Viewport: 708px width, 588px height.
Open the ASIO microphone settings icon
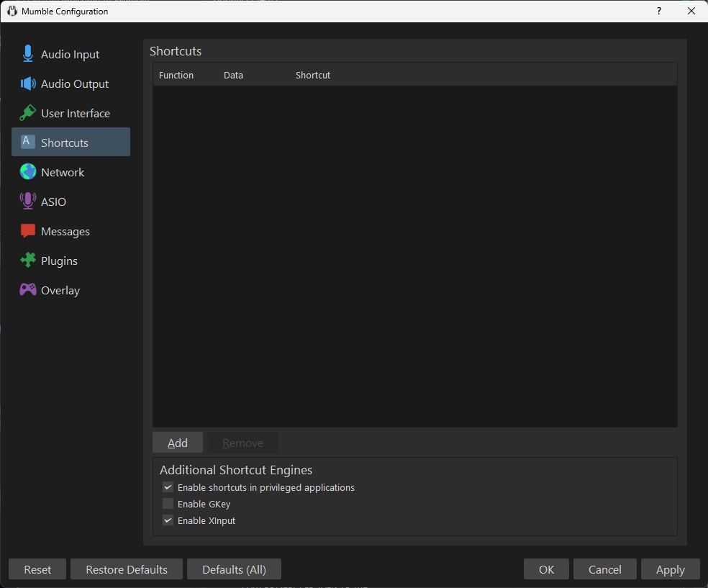[x=27, y=202]
